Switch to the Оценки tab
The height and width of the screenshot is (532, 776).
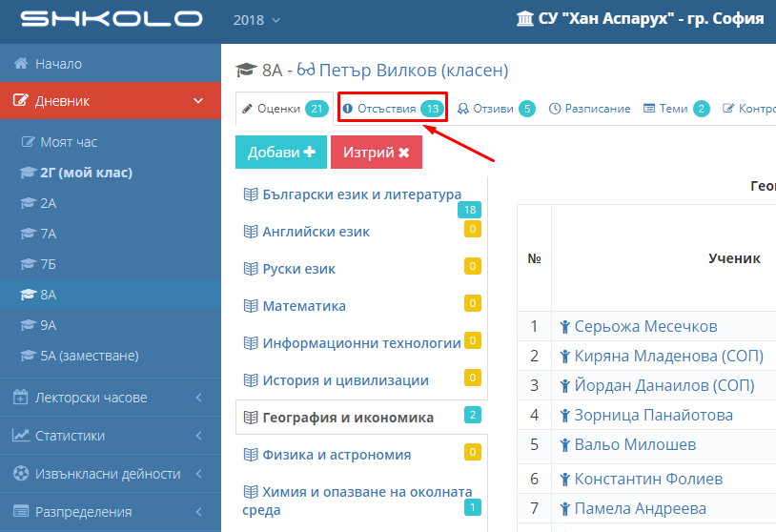point(285,109)
